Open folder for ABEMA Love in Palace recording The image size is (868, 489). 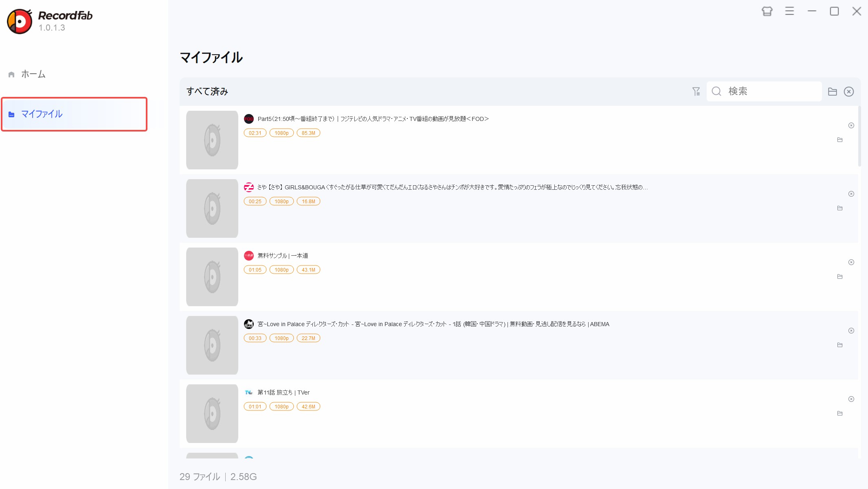coord(840,345)
